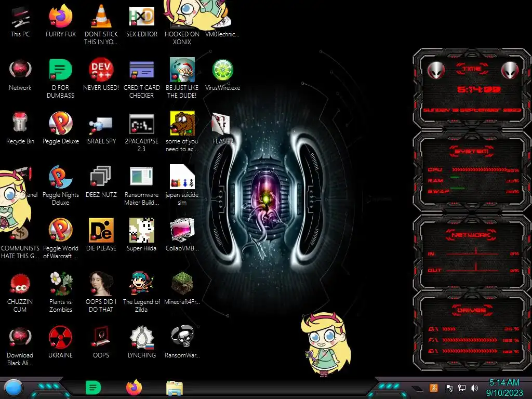The height and width of the screenshot is (399, 532).
Task: Open the FLASH!! desktop icon
Action: (222, 128)
